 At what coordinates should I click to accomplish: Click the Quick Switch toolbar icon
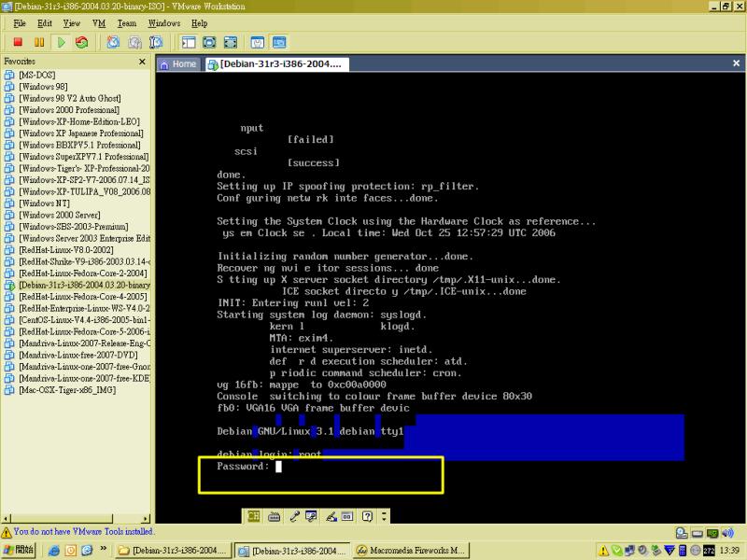coord(231,42)
